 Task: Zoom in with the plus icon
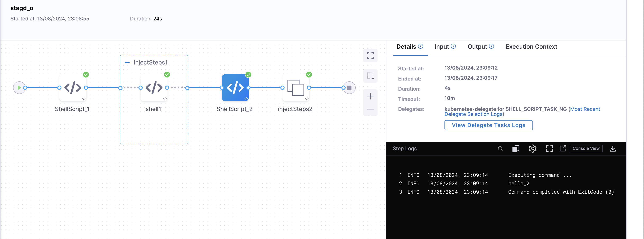370,96
